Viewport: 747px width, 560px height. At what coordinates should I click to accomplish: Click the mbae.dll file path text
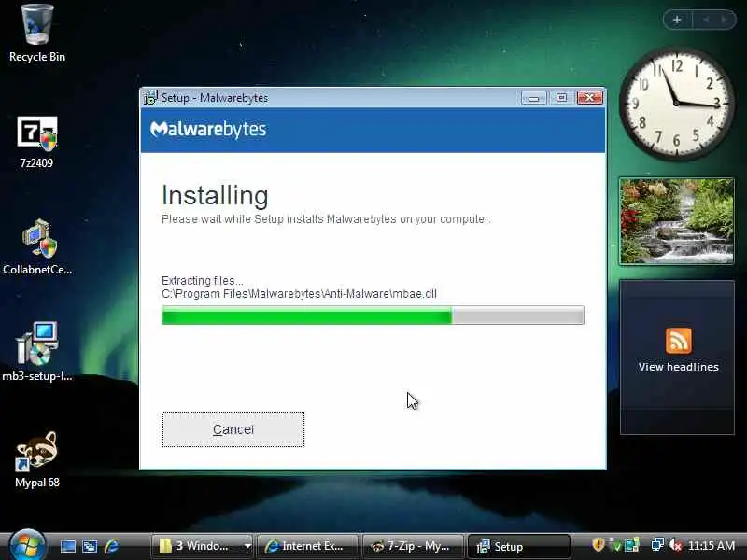pos(299,294)
